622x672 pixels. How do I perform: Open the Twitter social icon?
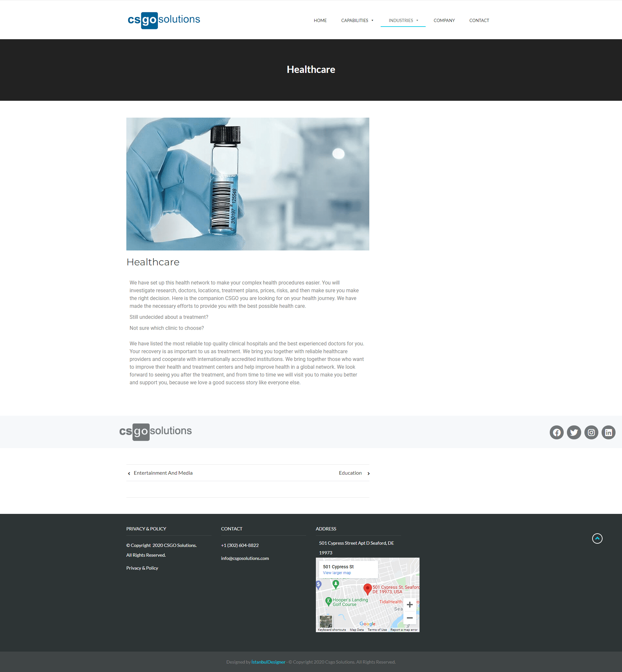pyautogui.click(x=574, y=432)
